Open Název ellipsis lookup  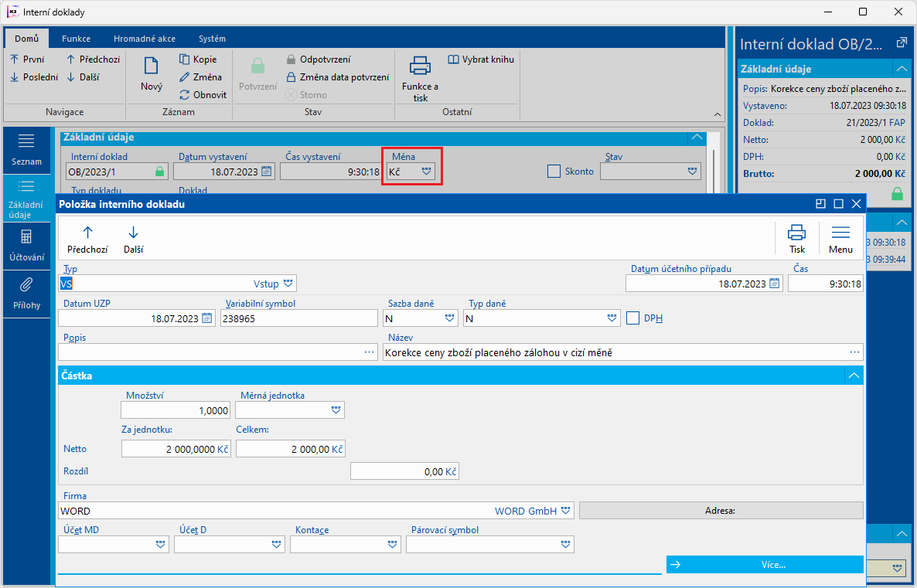coord(854,352)
